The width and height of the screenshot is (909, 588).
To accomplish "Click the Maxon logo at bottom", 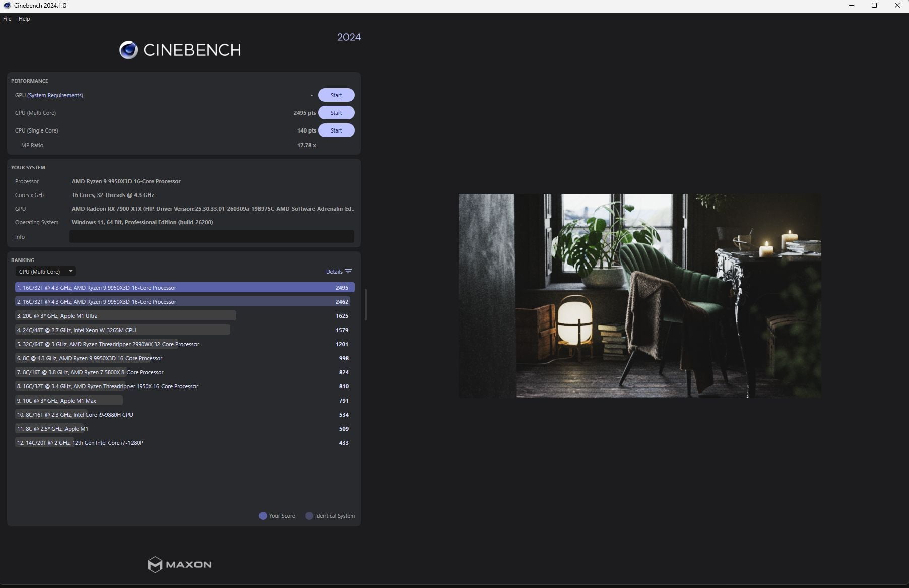I will (179, 565).
